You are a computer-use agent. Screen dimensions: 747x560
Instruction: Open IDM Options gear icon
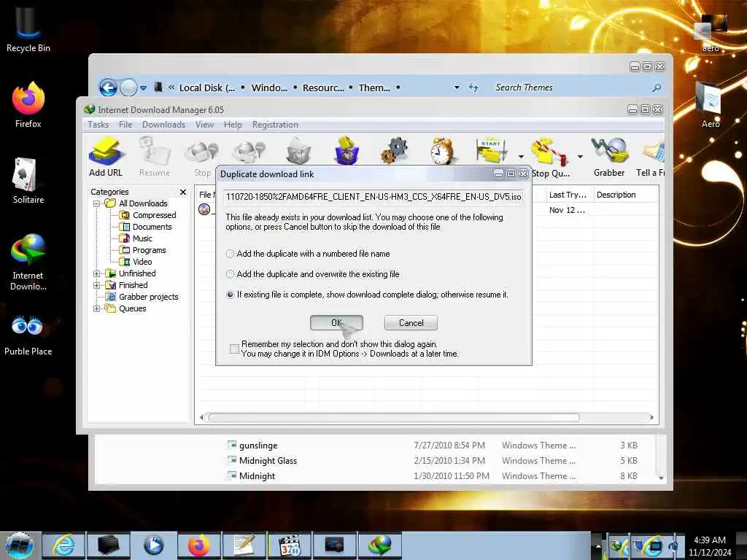(395, 150)
